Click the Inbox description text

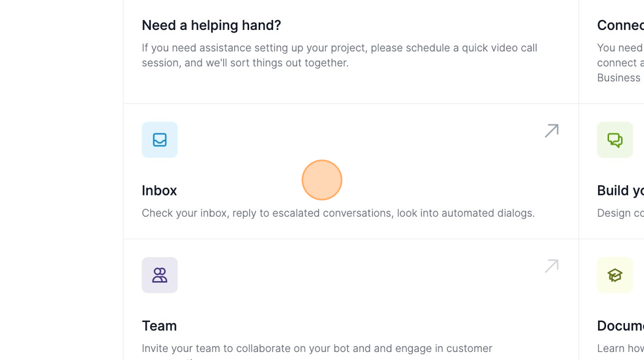339,213
